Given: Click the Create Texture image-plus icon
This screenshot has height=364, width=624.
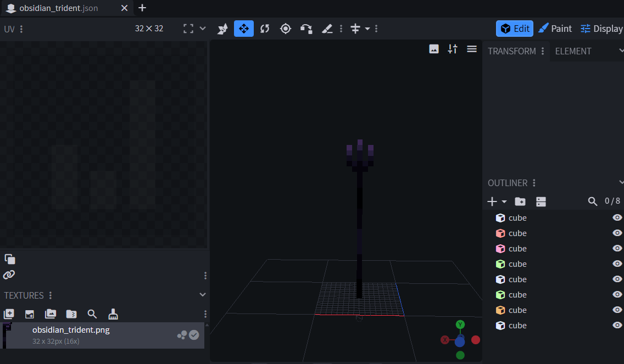Looking at the screenshot, I should [30, 314].
